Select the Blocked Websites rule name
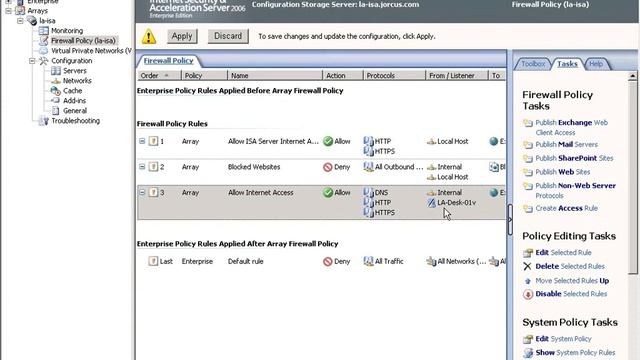 point(254,167)
